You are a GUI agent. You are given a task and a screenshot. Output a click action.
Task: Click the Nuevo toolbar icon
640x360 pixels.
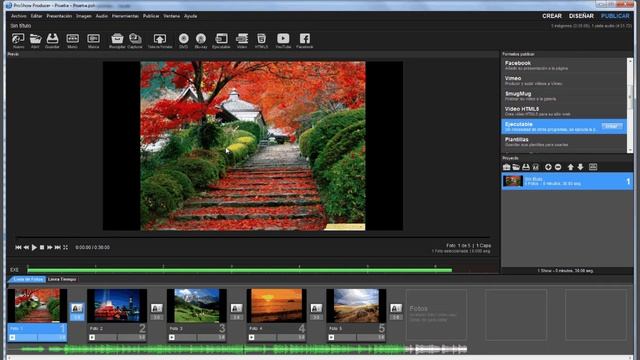pos(18,39)
